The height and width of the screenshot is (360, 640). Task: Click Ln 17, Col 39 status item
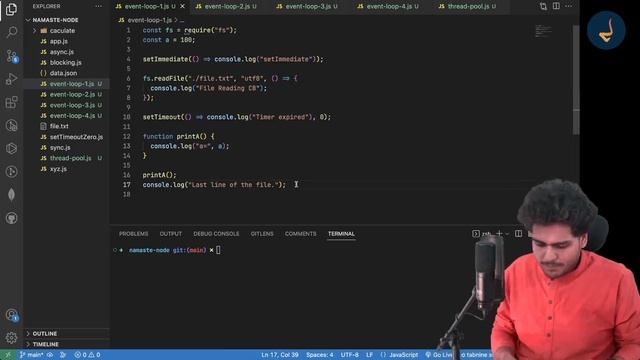coord(280,355)
